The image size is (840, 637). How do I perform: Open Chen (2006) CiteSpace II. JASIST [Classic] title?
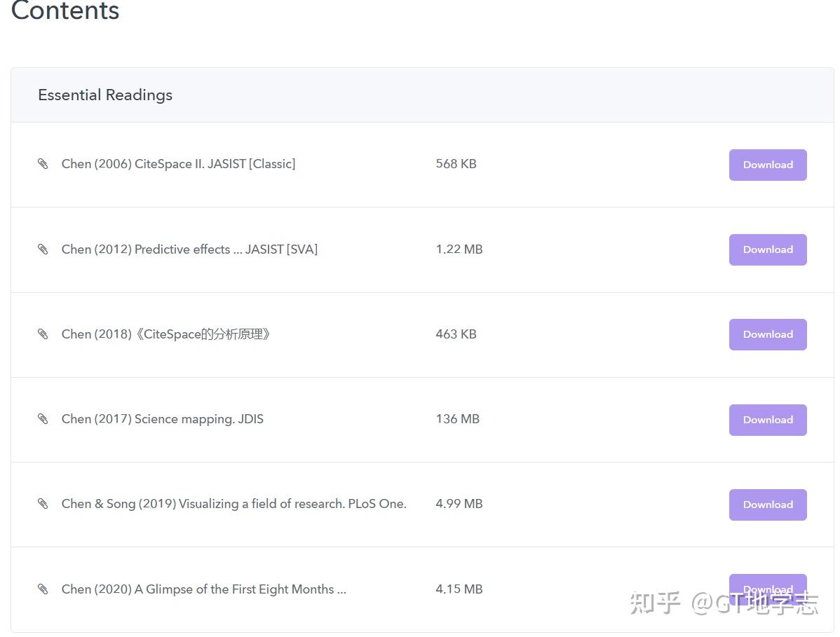(x=178, y=164)
